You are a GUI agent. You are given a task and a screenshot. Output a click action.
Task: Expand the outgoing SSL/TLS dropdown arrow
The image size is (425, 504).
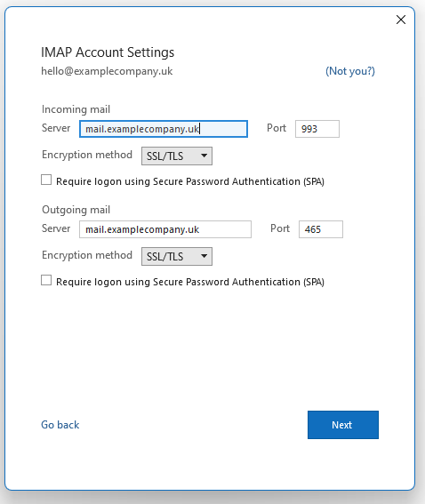click(x=204, y=256)
